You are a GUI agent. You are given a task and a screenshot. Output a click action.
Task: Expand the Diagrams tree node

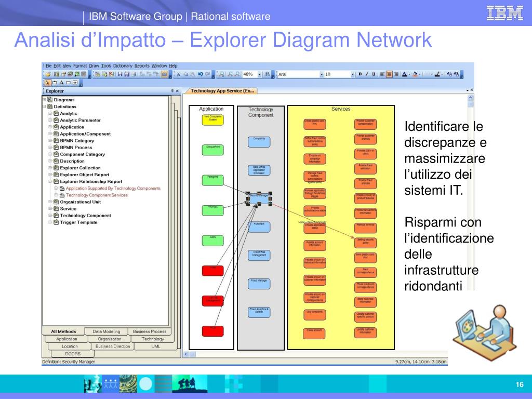tap(44, 100)
